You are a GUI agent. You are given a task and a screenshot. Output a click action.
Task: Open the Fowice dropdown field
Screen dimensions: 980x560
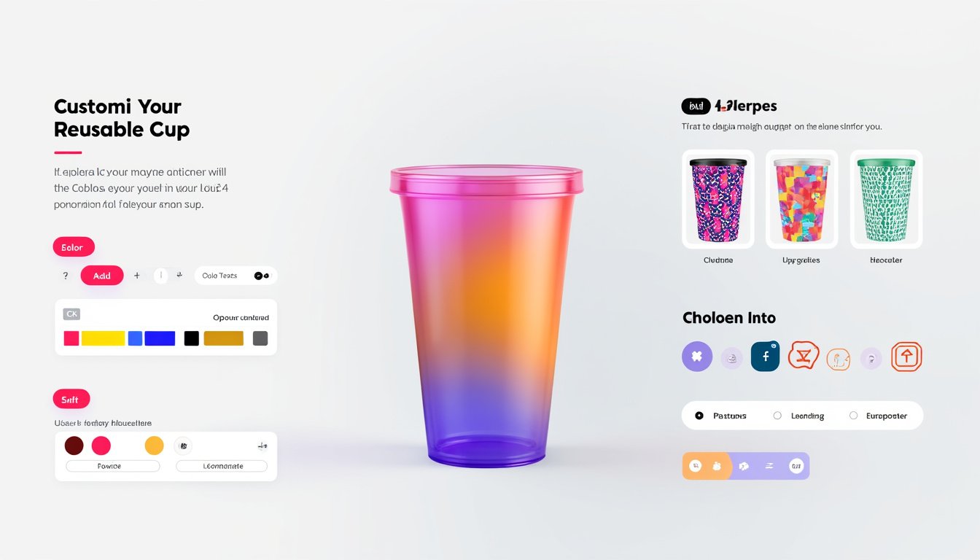coord(113,466)
